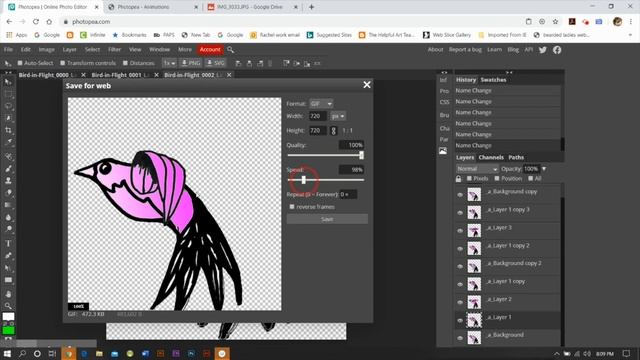
Task: Select the Pen tool
Action: 8,256
